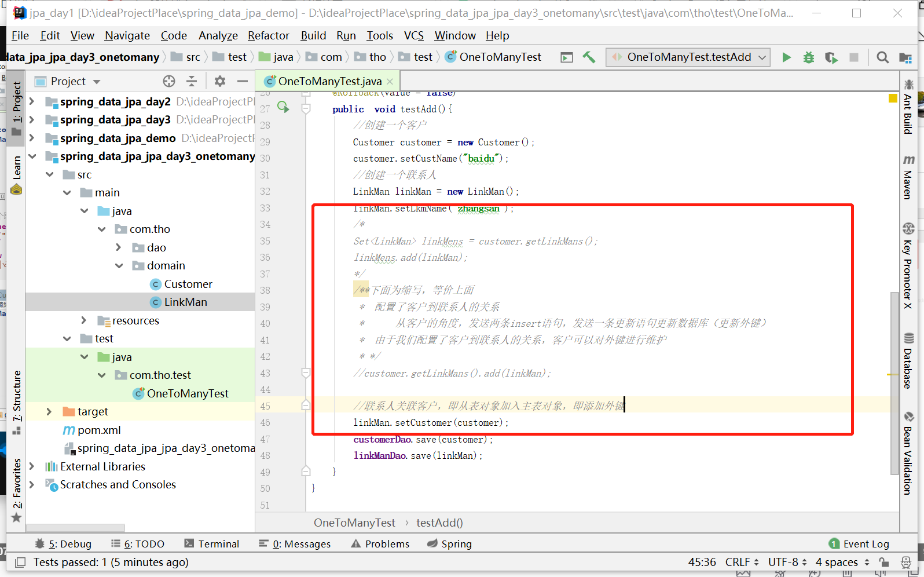924x577 pixels.
Task: Change indent setting 4 spaces
Action: (x=842, y=563)
